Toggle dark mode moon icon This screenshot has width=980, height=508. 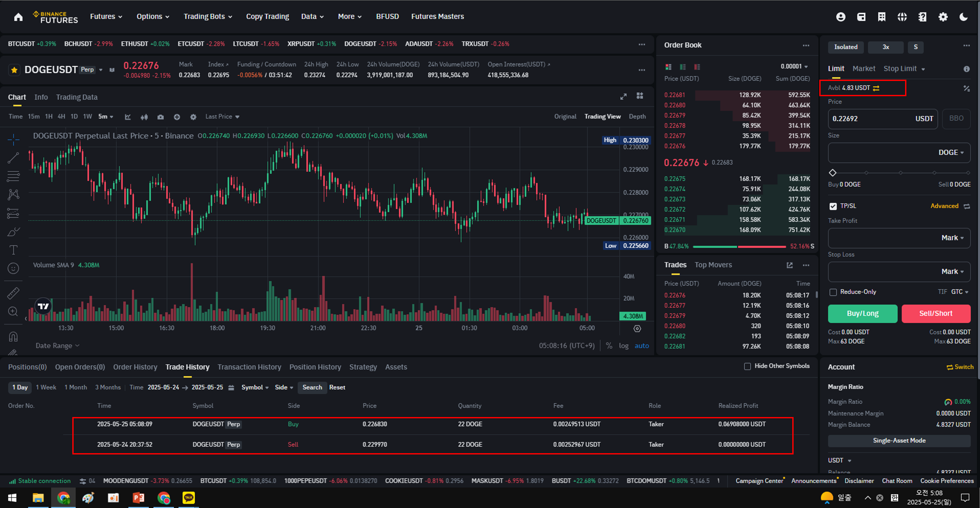(963, 17)
